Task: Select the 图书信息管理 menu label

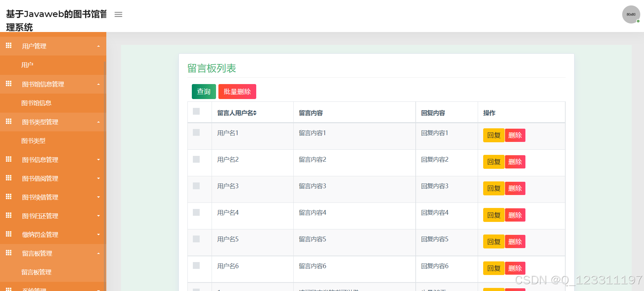Action: click(40, 160)
